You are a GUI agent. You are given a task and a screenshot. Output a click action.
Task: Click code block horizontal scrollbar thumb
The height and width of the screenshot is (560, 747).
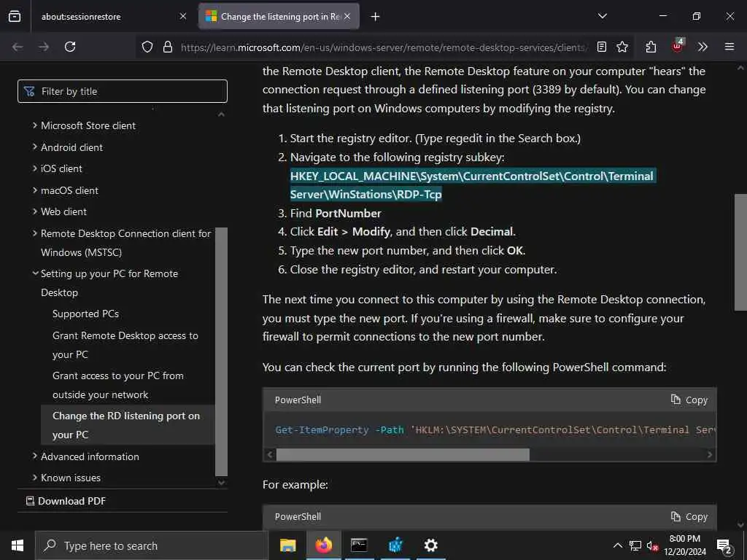[x=403, y=455]
